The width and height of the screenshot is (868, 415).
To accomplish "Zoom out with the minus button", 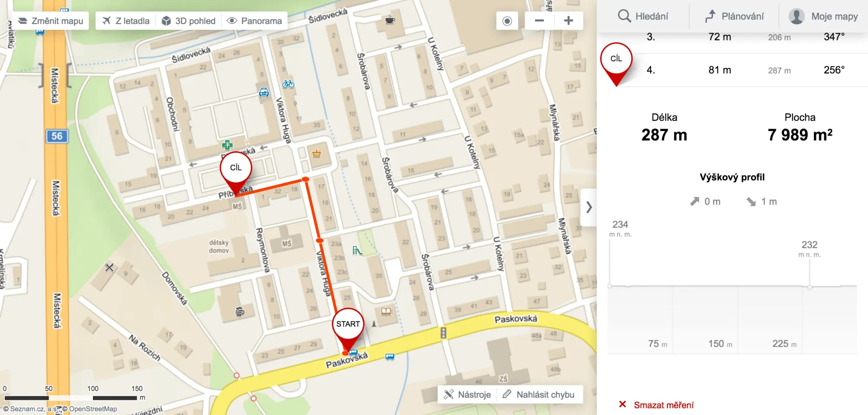I will (539, 21).
